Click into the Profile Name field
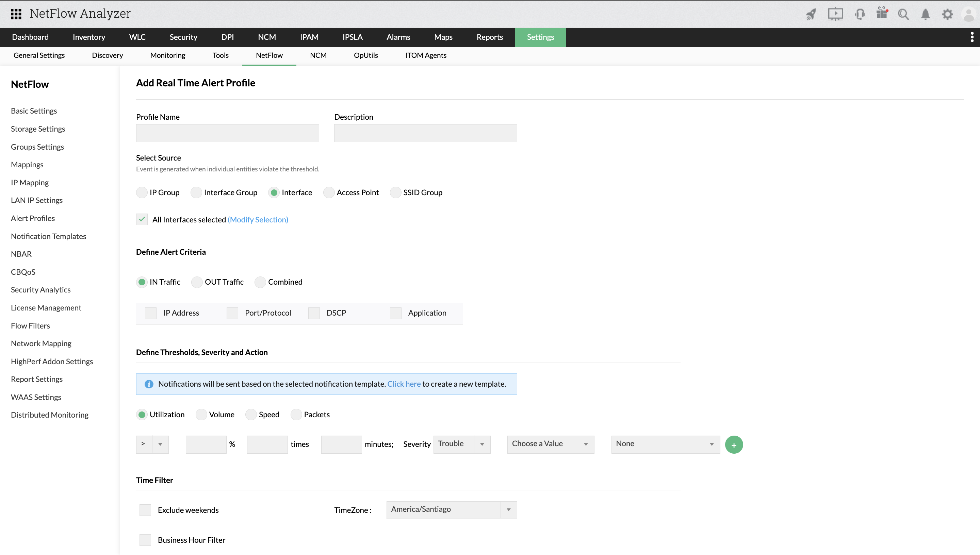Viewport: 980px width, 555px height. pyautogui.click(x=227, y=133)
